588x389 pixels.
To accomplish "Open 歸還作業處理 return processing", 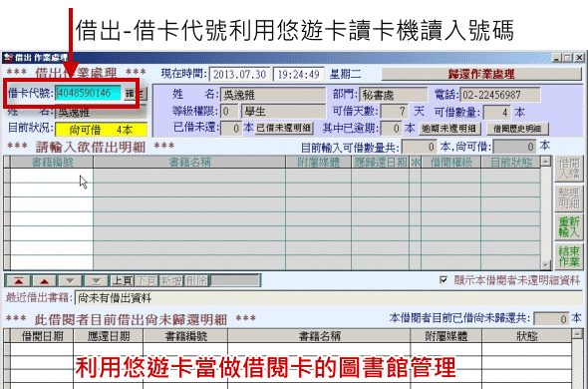I will pyautogui.click(x=481, y=74).
